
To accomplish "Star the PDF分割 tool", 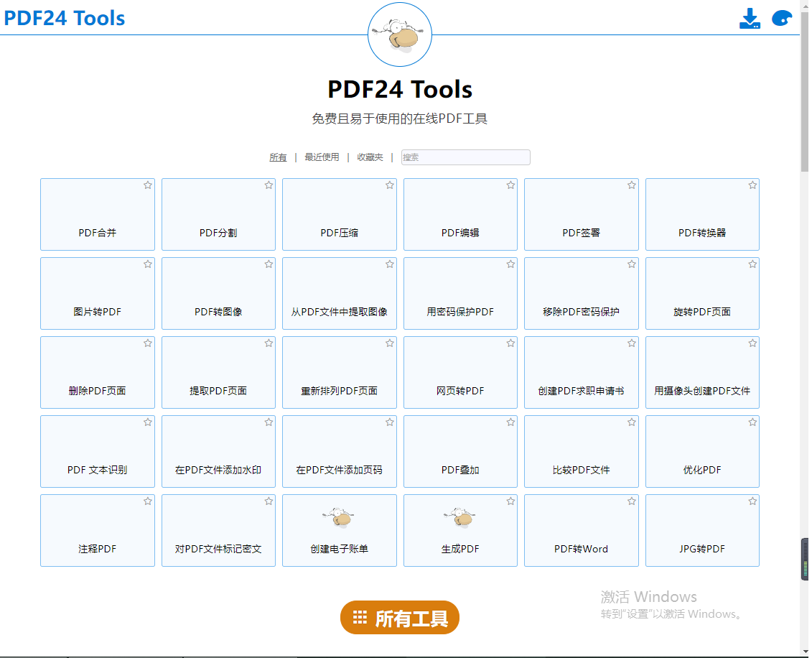I will click(269, 185).
